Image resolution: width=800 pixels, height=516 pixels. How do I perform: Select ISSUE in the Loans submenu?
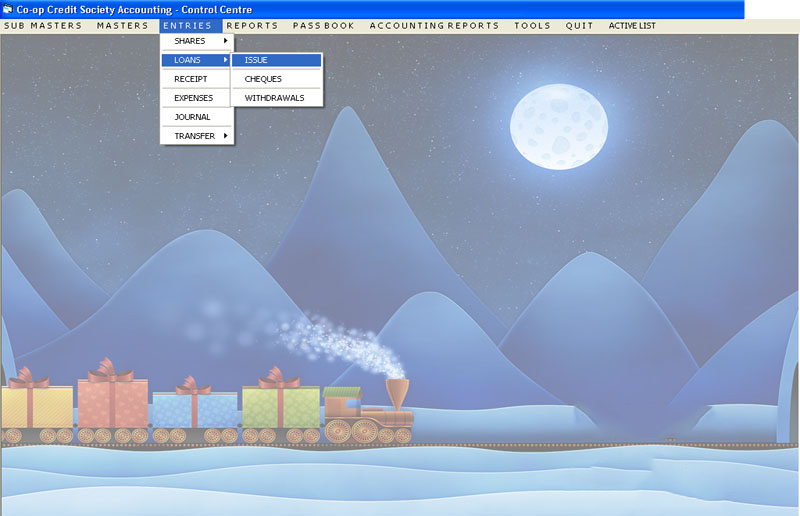(x=257, y=60)
